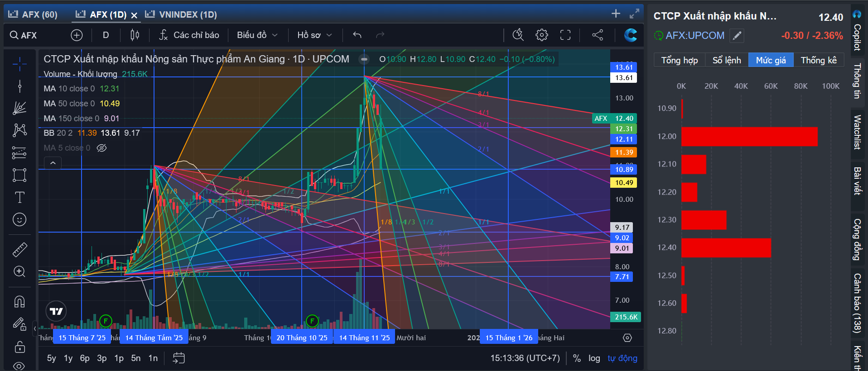Open the Watchlist side panel
The height and width of the screenshot is (371, 868).
(857, 132)
